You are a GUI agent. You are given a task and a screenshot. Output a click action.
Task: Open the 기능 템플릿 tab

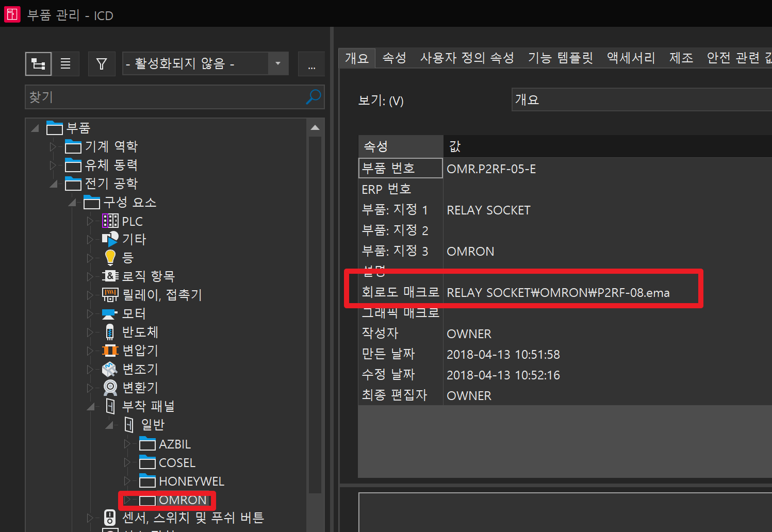(x=560, y=58)
